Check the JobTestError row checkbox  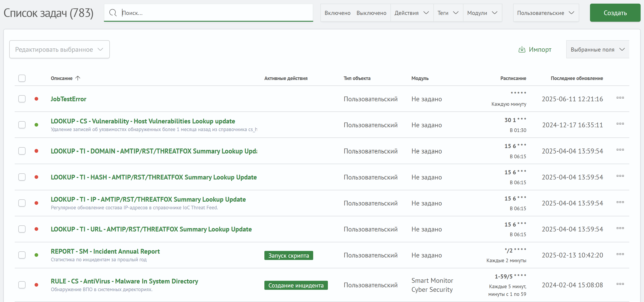coord(22,99)
